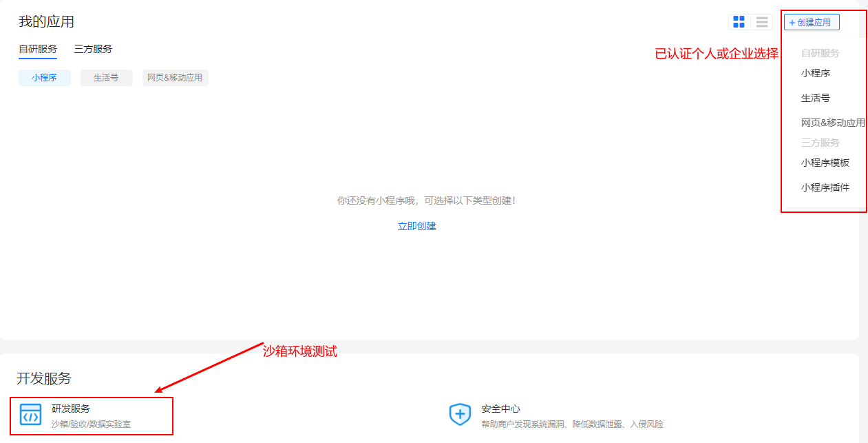Click the 研发服务 code window icon
This screenshot has height=443, width=868.
click(x=30, y=415)
